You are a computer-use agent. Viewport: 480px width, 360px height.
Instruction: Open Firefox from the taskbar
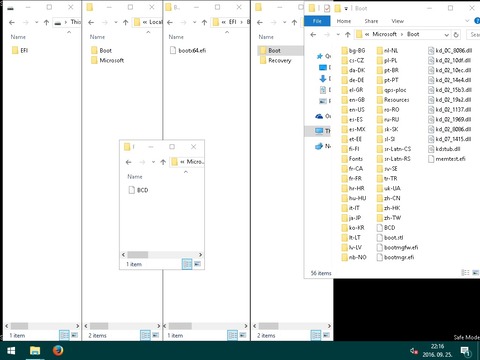click(x=58, y=350)
